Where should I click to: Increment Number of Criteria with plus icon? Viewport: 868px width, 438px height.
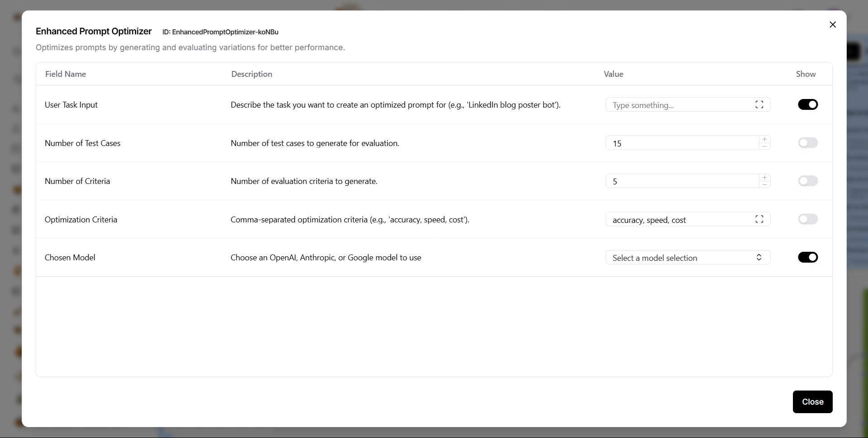pyautogui.click(x=764, y=178)
